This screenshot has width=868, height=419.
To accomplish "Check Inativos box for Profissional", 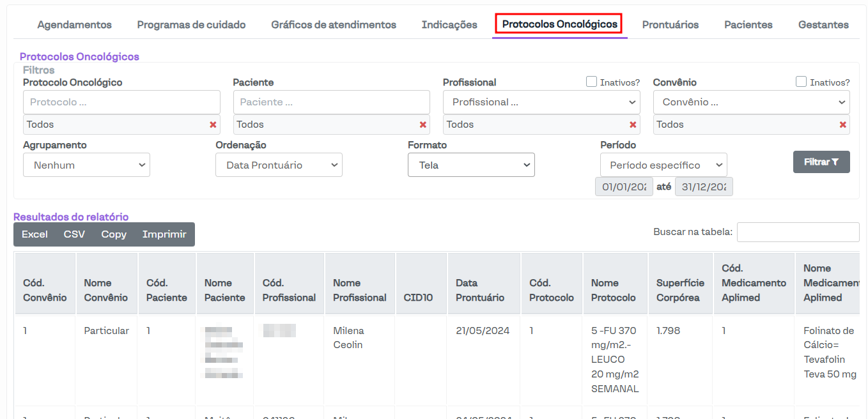I will click(592, 82).
